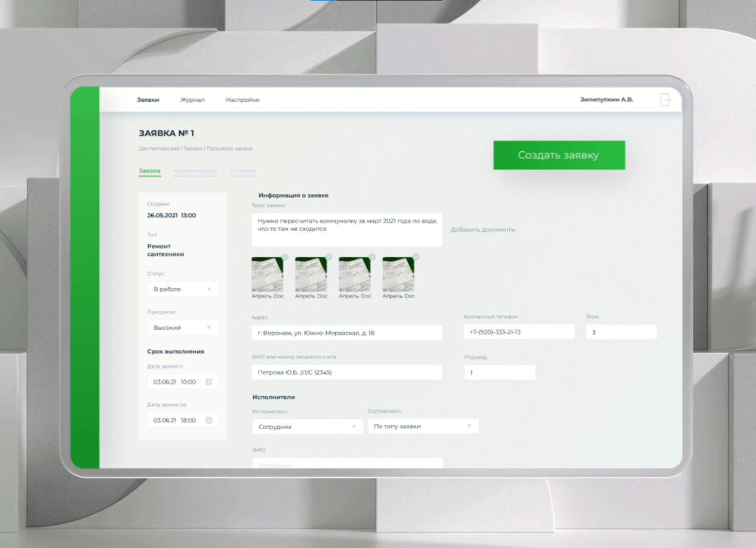This screenshot has width=756, height=548.
Task: Click the 'Дата, время по' field 03.06.21 18:00
Action: [182, 420]
